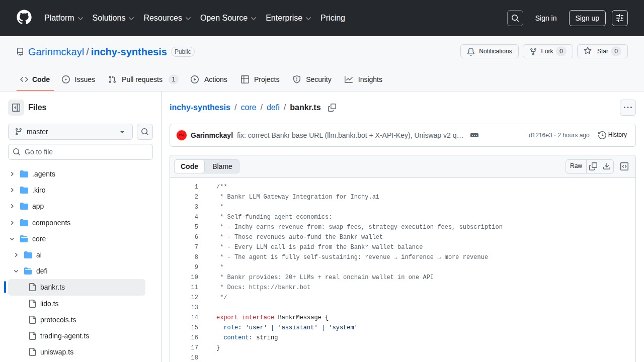Click the Notifications button
This screenshot has height=362, width=644.
coord(490,51)
